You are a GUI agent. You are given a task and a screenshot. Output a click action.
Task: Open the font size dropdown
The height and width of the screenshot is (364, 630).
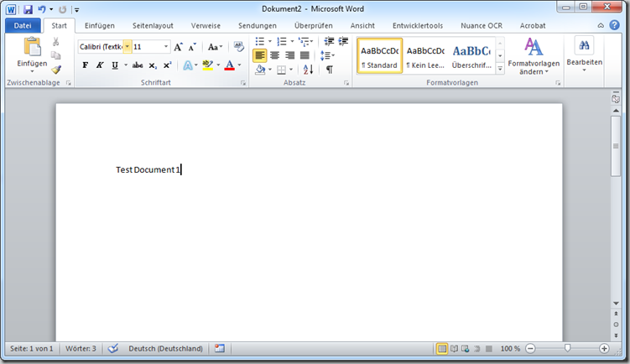(165, 47)
